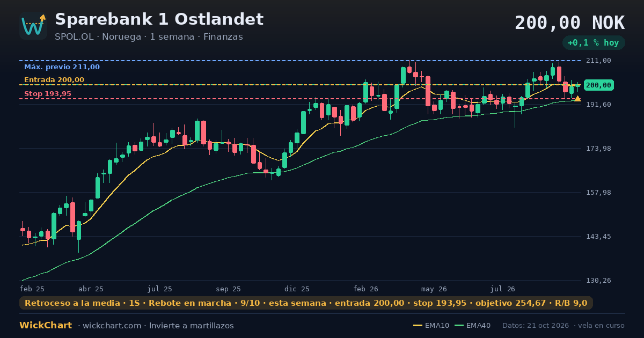Click the WickChart logo icon
Image resolution: width=644 pixels, height=338 pixels.
click(x=33, y=26)
